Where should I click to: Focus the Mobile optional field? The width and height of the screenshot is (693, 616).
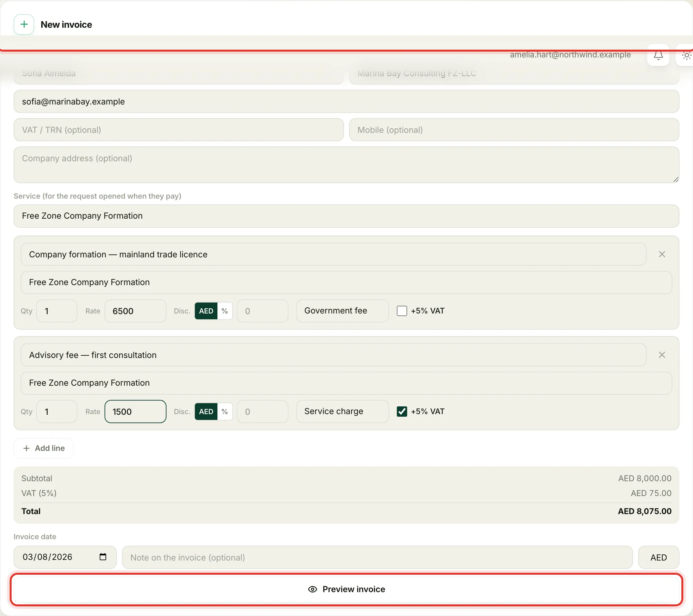(514, 130)
